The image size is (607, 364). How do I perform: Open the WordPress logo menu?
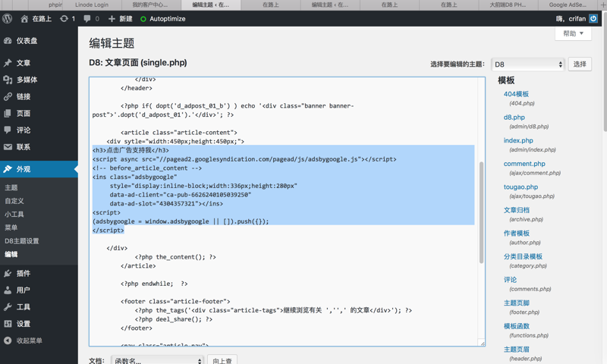pos(8,18)
